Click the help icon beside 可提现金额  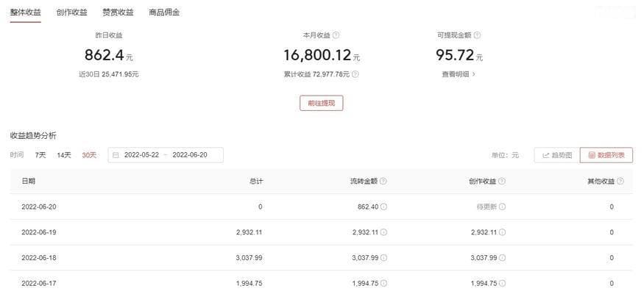[477, 35]
